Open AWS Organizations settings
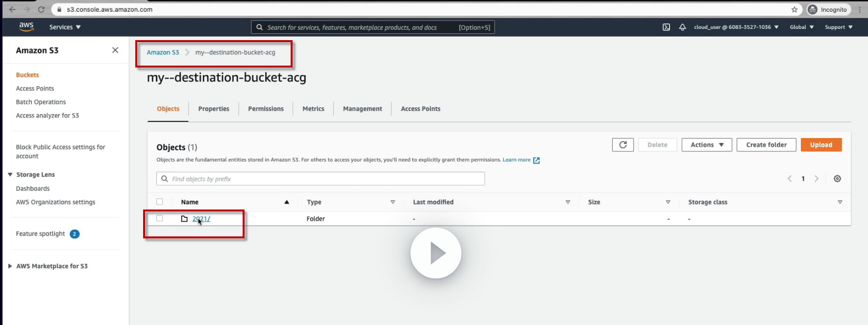The width and height of the screenshot is (868, 325). pos(55,202)
